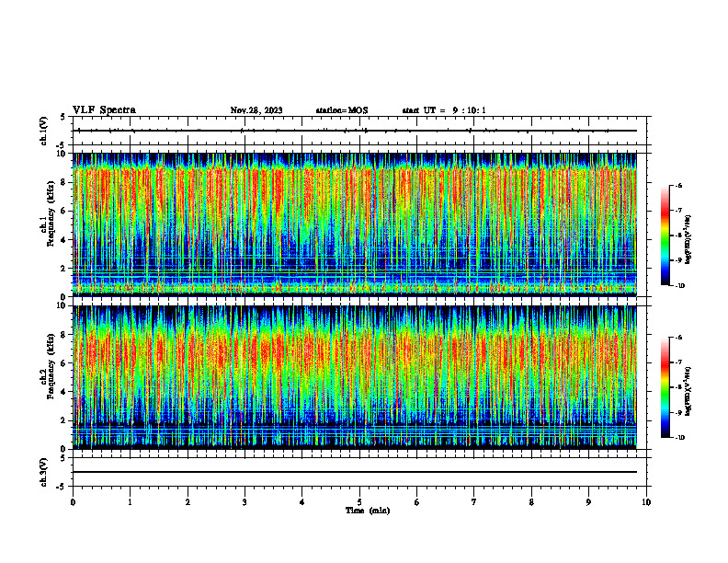Click the log(PSD) unit label beside ch.2 color bar
Viewport: 728px width, 563px height.
pyautogui.click(x=688, y=391)
